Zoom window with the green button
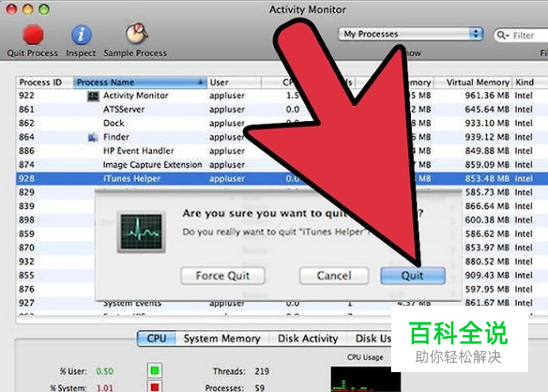Image resolution: width=548 pixels, height=392 pixels. click(x=44, y=9)
